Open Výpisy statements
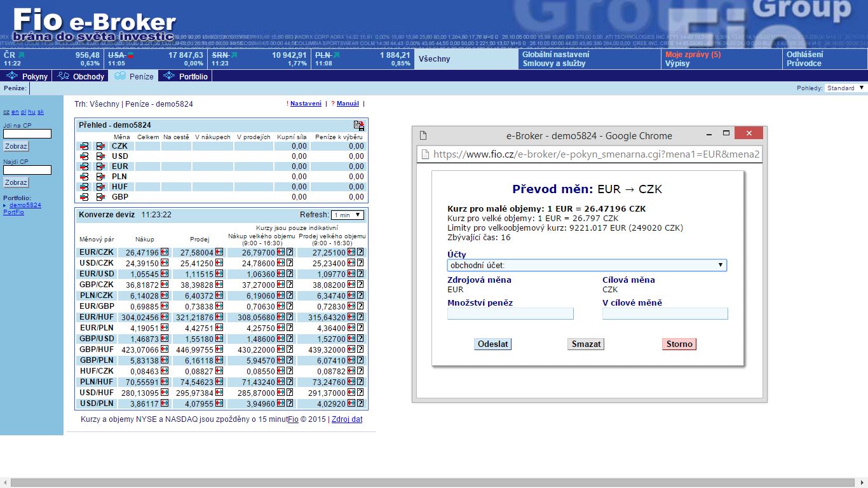Image resolution: width=868 pixels, height=488 pixels. 677,64
